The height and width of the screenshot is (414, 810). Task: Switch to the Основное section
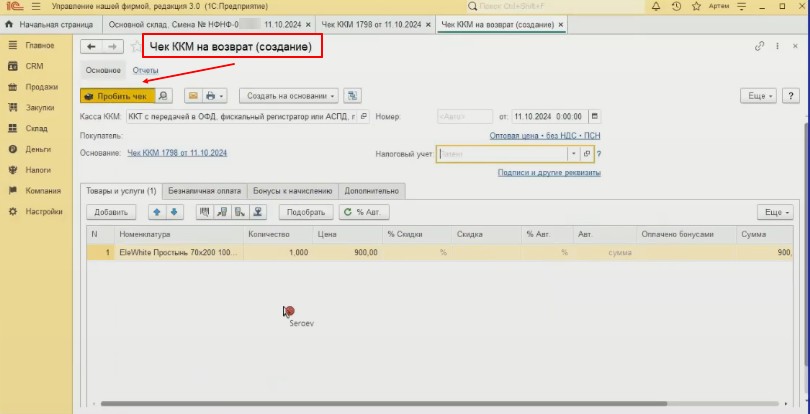point(103,70)
